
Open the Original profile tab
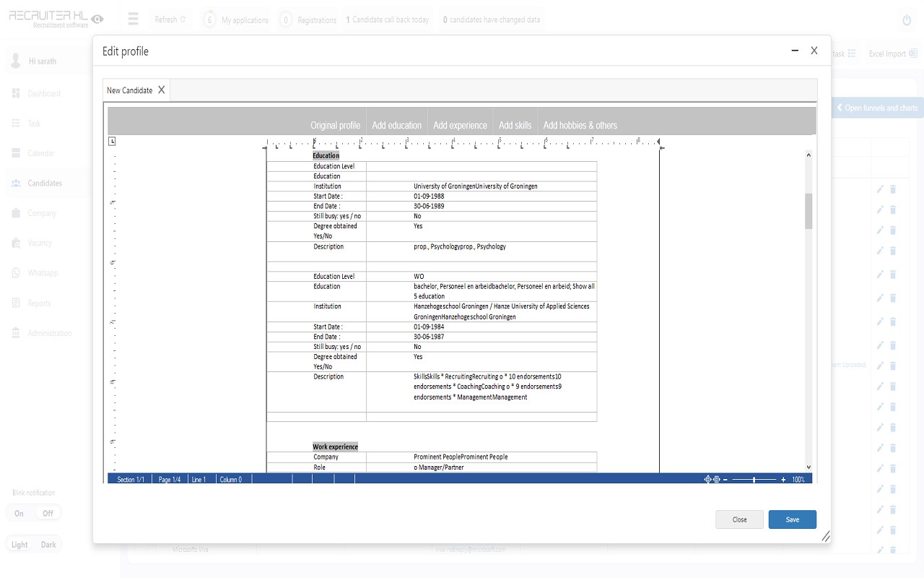[x=336, y=125]
